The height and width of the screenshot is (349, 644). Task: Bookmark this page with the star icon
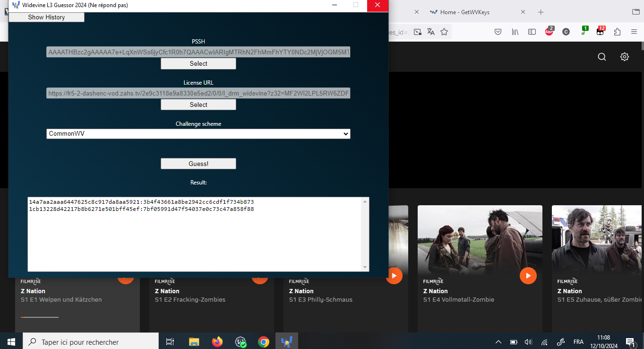444,32
